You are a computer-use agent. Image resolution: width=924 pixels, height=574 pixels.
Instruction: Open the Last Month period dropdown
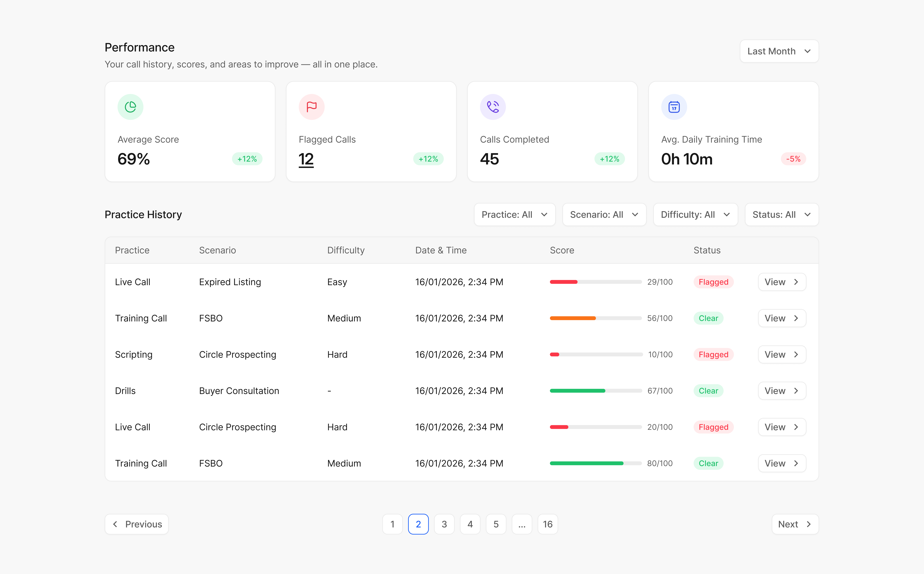coord(779,51)
